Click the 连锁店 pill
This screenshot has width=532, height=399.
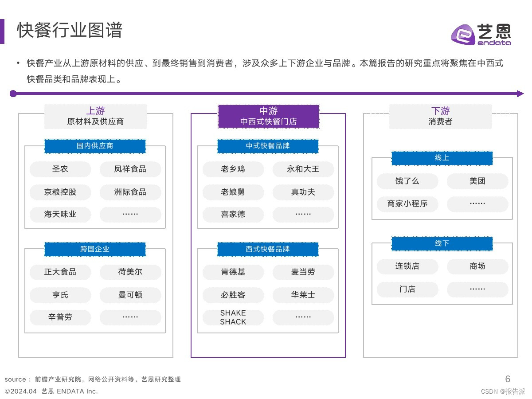(407, 266)
